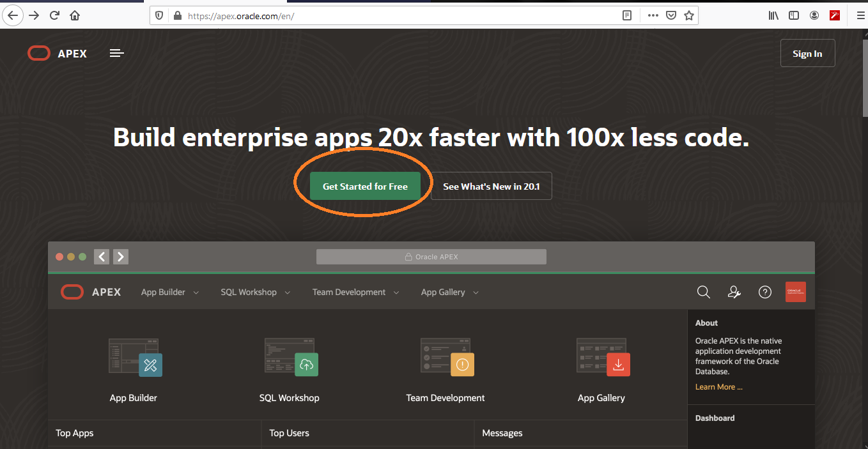Image resolution: width=868 pixels, height=449 pixels.
Task: View site security padlock info
Action: pyautogui.click(x=178, y=15)
